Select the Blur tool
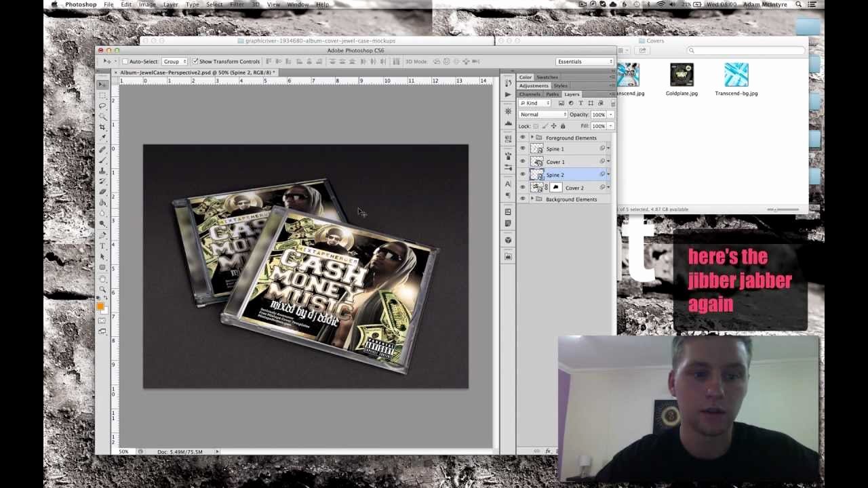This screenshot has width=868, height=488. (102, 213)
